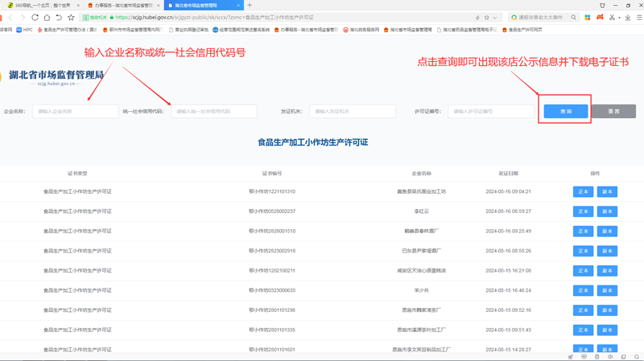644x361 pixels.
Task: Select certificate number 鄂小作坊1221101310
Action: tap(272, 191)
